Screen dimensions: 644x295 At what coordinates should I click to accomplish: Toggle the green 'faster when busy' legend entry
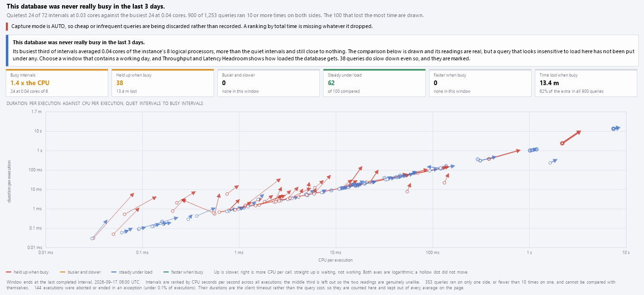184,272
